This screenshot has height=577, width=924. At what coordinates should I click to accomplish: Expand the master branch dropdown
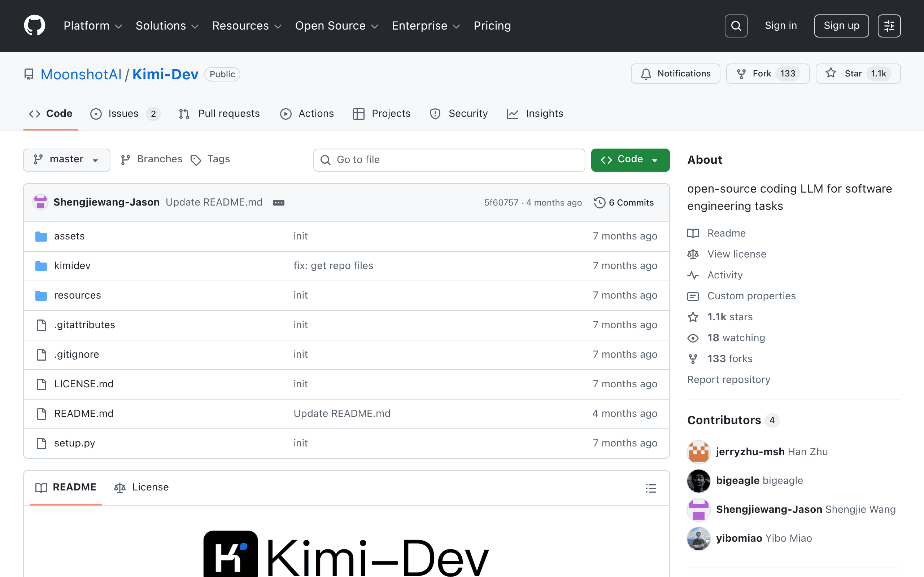click(66, 159)
